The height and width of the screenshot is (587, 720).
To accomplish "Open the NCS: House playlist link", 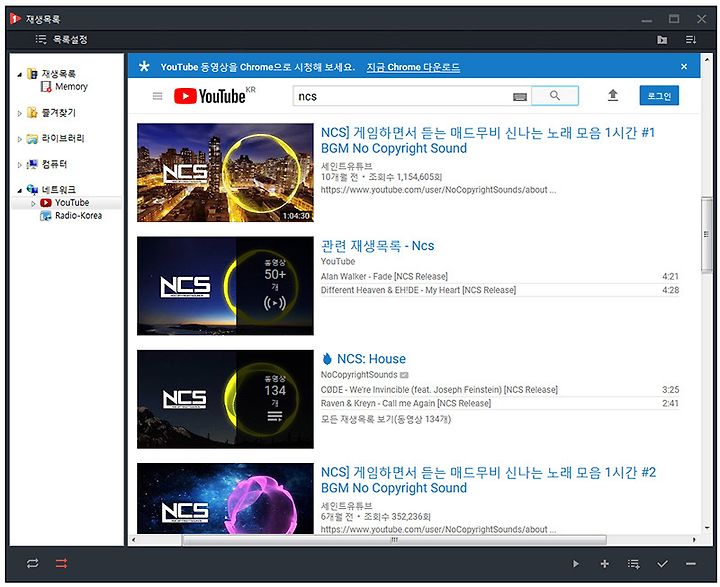I will [x=371, y=359].
